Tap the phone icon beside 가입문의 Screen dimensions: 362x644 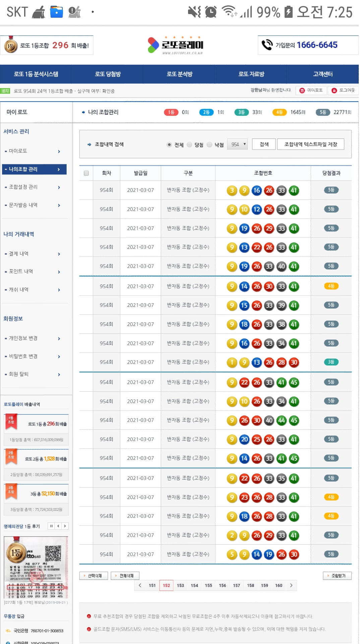[267, 45]
